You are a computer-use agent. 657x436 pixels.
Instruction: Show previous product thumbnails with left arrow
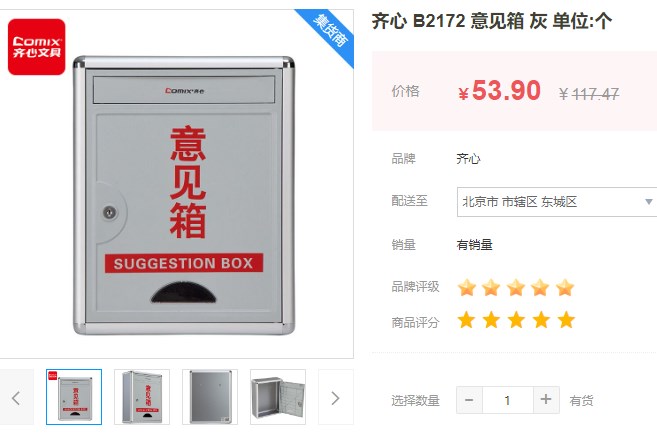click(16, 397)
